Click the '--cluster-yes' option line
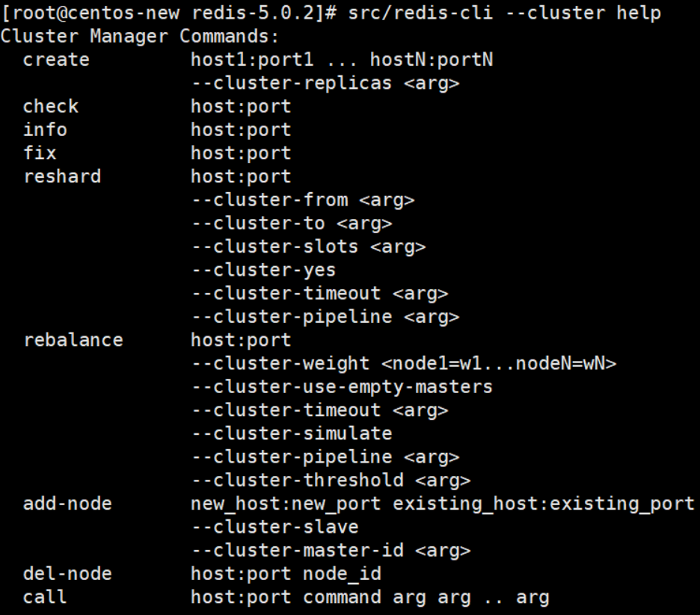This screenshot has width=700, height=615. [x=264, y=271]
